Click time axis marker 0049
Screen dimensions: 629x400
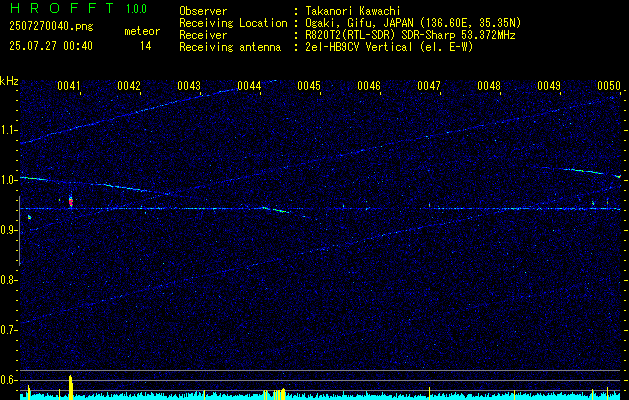point(548,85)
